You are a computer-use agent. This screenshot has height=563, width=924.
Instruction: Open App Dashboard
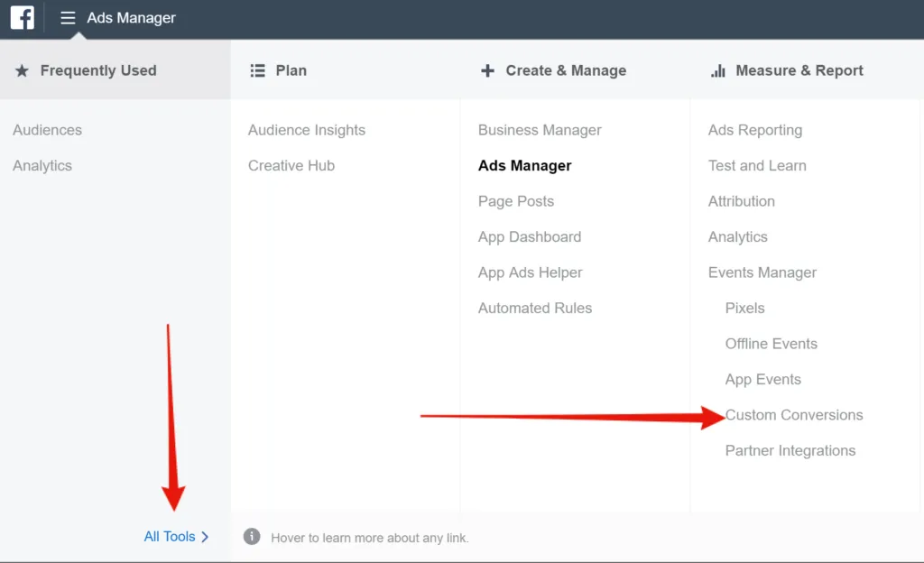pyautogui.click(x=530, y=236)
